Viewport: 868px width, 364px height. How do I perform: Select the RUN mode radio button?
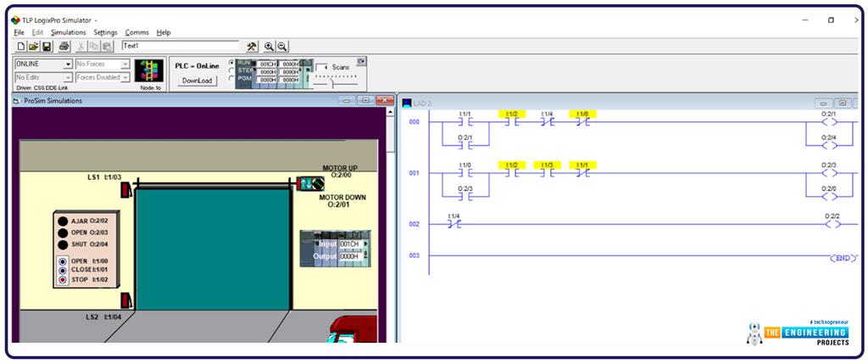point(232,63)
